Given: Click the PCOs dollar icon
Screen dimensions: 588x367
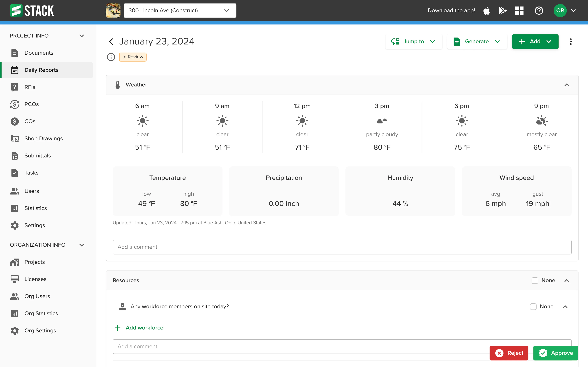Looking at the screenshot, I should 15,104.
